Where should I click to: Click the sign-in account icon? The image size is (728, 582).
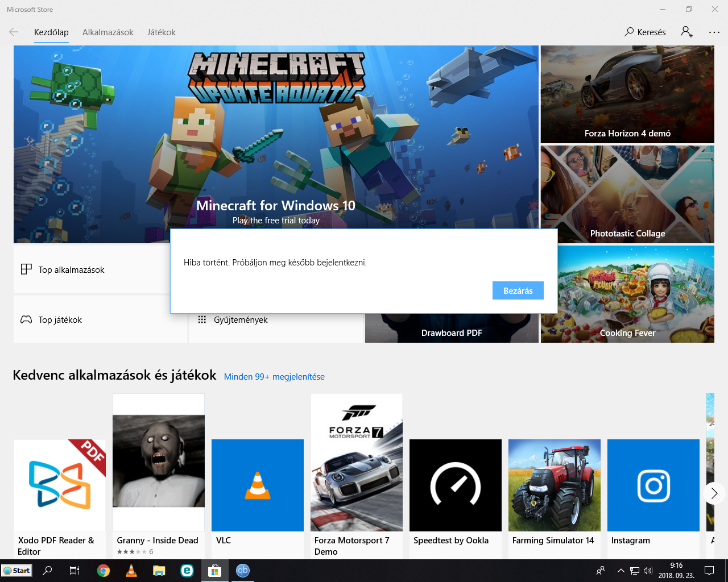(x=686, y=32)
